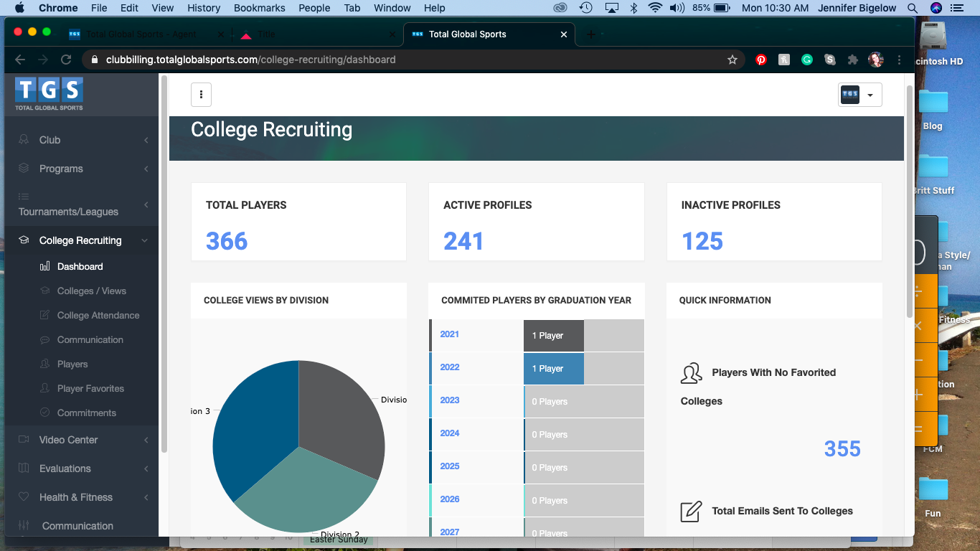Go to Player Favorites page
This screenshot has height=551, width=980.
pyautogui.click(x=90, y=388)
